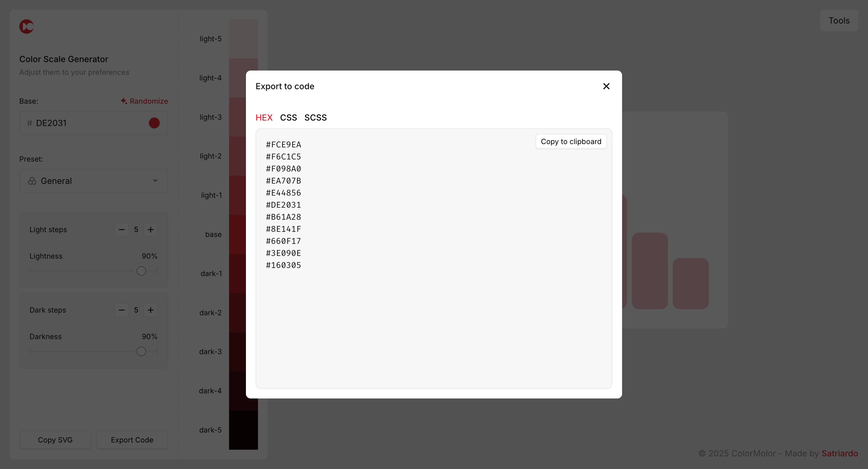Image resolution: width=868 pixels, height=469 pixels.
Task: Click the hex value #660F17
Action: tap(283, 241)
